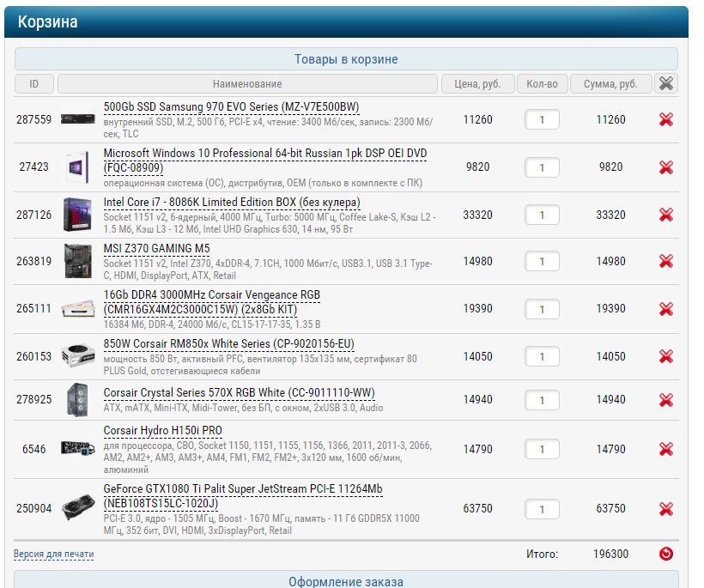Open 850W Corsair RM850x White Series link
Screen dimensions: 704x588
click(229, 344)
